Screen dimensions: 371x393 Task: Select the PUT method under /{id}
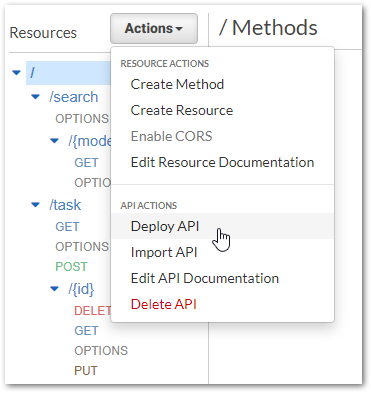[86, 371]
